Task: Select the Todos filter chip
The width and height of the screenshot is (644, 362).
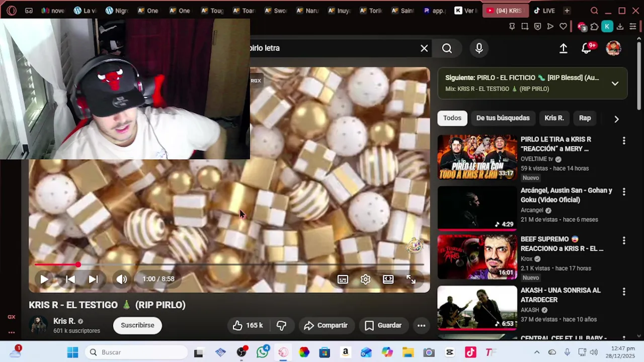Action: (452, 118)
